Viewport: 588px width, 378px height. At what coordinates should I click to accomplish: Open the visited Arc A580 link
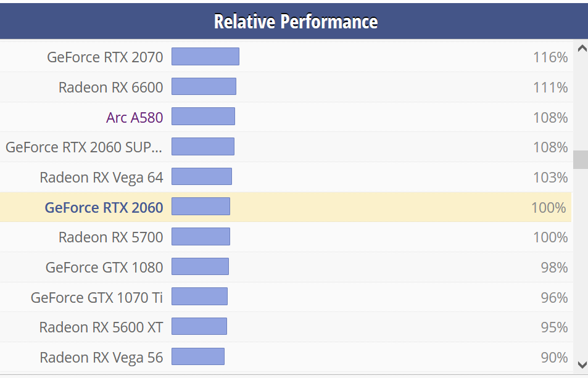point(135,117)
